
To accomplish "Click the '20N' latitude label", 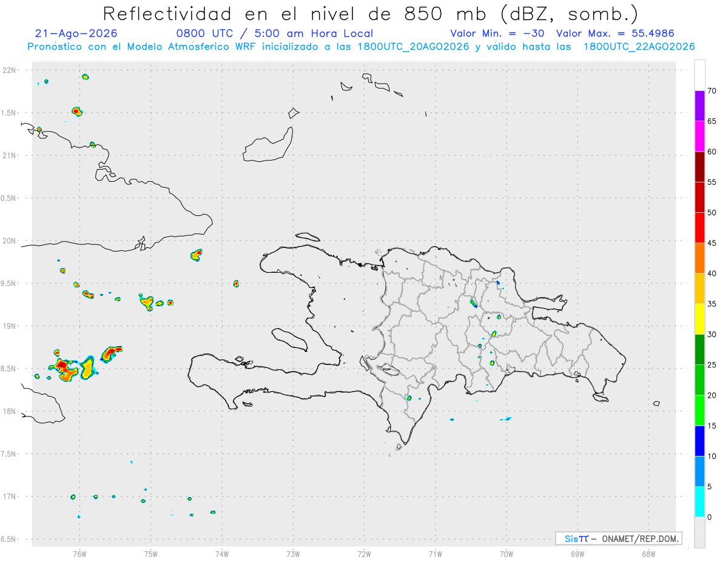I will 10,241.
